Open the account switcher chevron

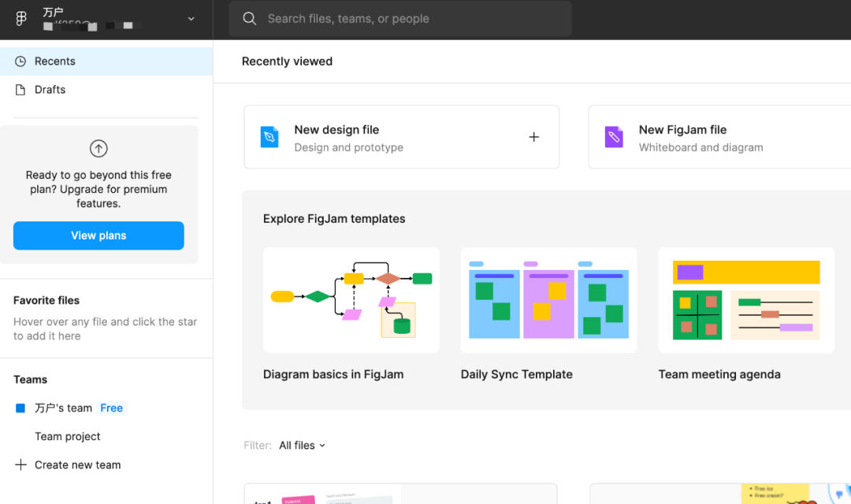(191, 18)
